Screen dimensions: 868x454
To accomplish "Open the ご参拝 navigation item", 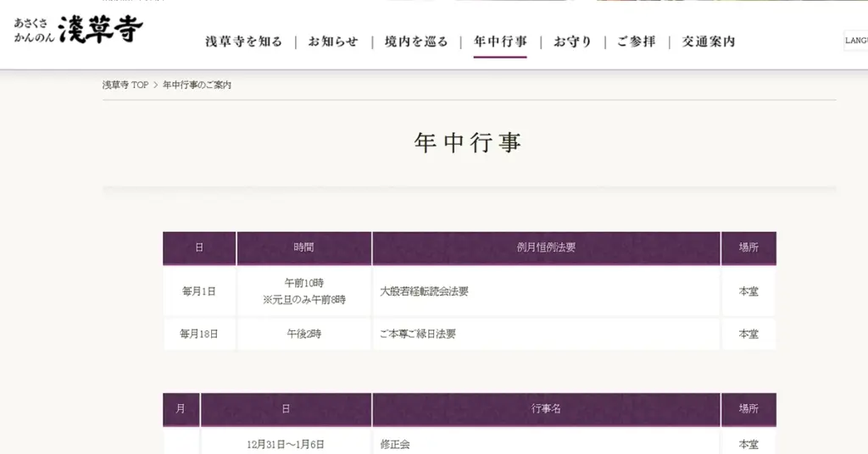I will tap(636, 42).
